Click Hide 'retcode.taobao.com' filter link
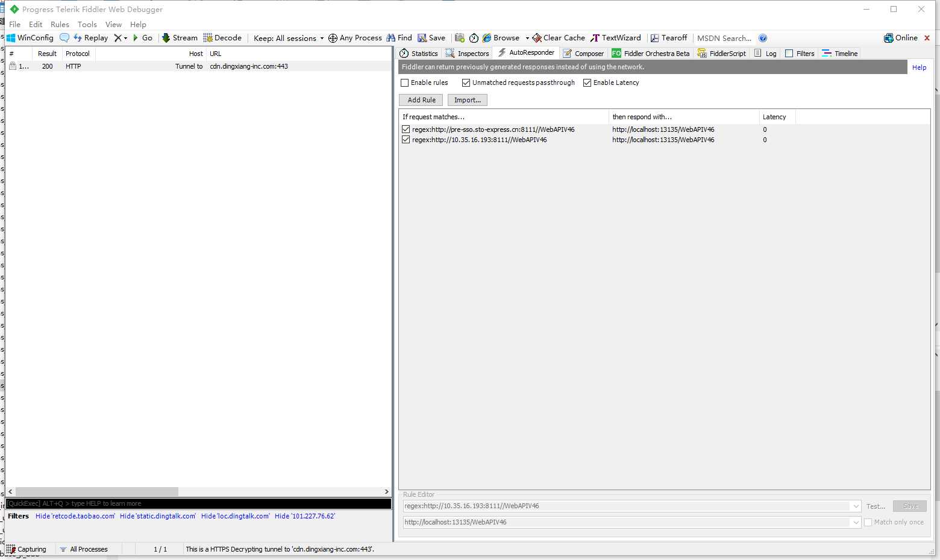 pyautogui.click(x=75, y=516)
